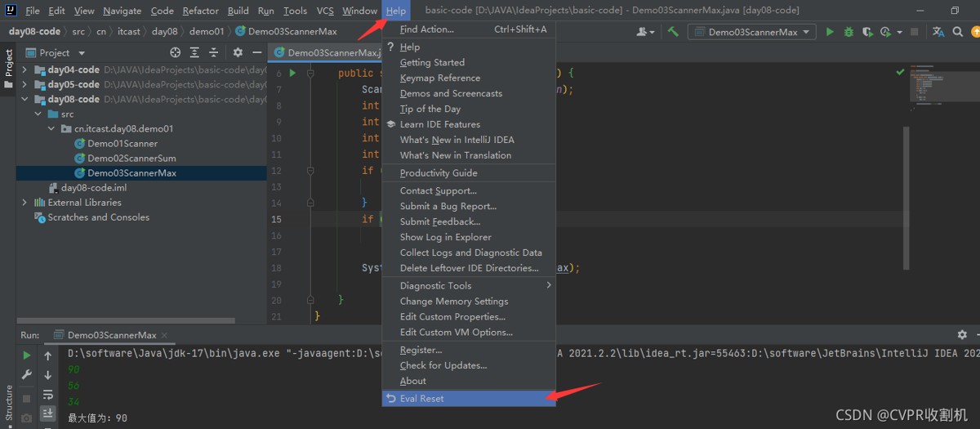
Task: Click demo01 in the breadcrumb bar
Action: coord(206,32)
